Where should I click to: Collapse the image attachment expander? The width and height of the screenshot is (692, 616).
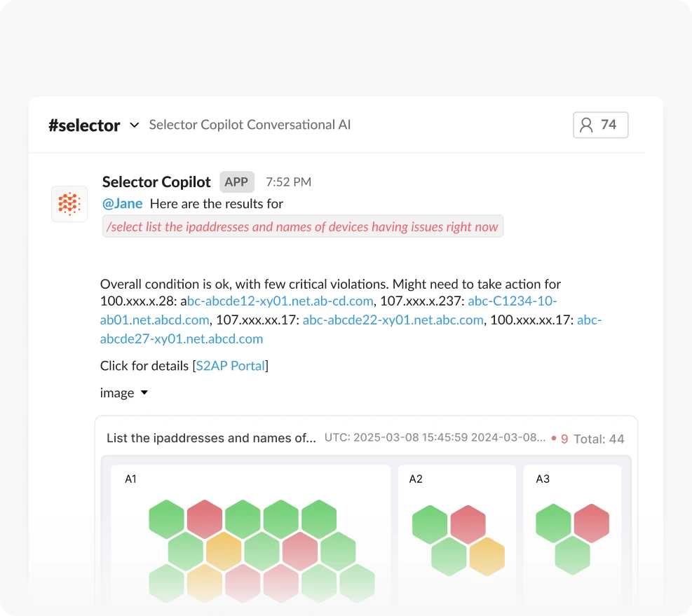click(x=144, y=392)
